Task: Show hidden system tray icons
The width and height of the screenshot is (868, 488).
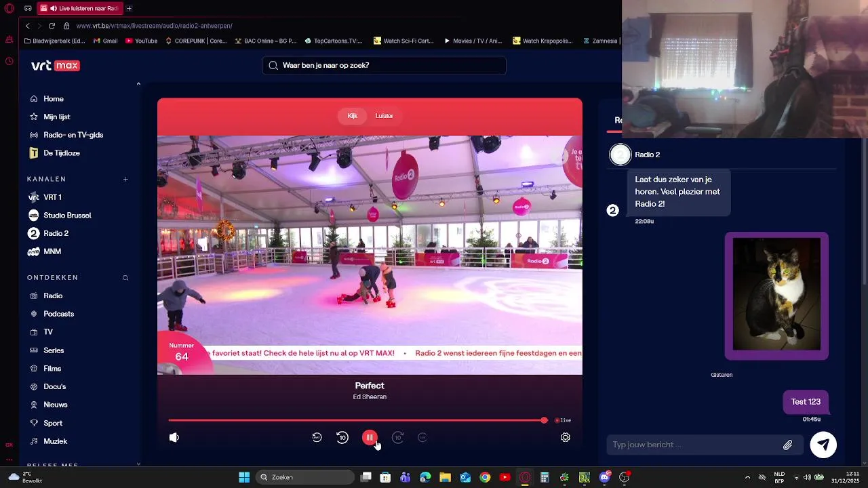Action: (747, 477)
